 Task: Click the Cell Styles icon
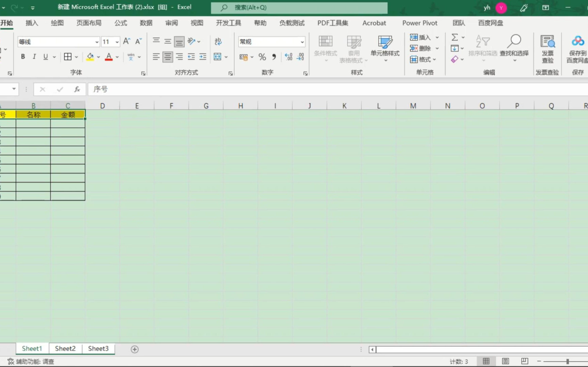coord(385,42)
